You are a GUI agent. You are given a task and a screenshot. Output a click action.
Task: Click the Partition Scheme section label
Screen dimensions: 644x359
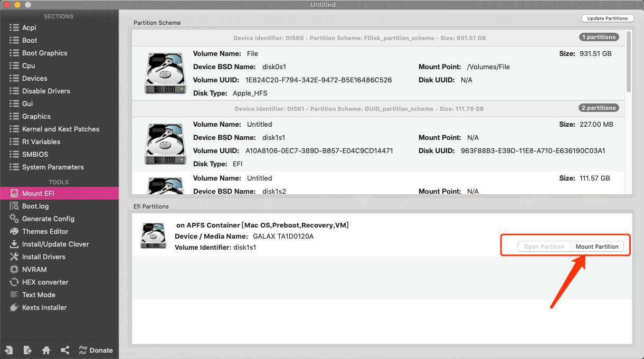pyautogui.click(x=157, y=23)
